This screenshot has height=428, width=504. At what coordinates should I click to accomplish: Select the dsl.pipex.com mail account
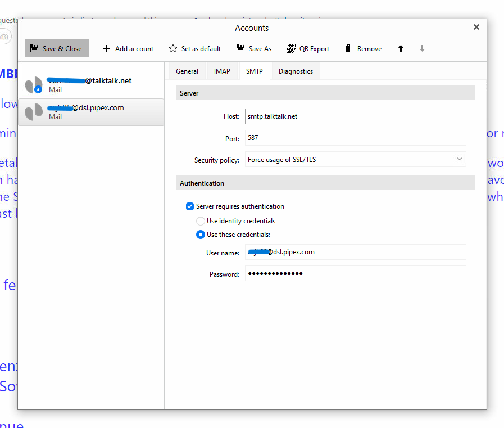pos(91,112)
